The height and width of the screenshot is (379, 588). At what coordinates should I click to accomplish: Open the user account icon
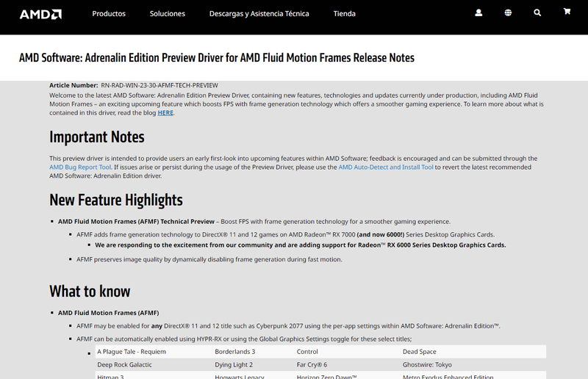click(x=478, y=12)
